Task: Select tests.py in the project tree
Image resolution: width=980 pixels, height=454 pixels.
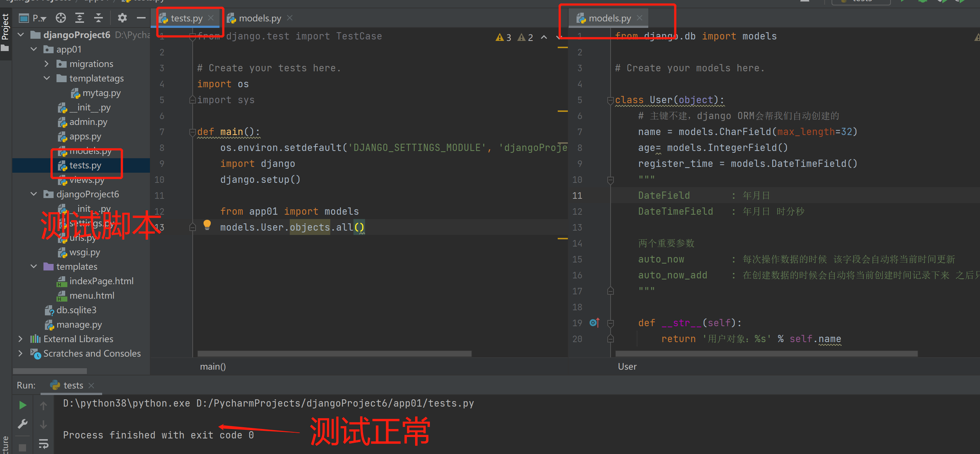Action: click(x=80, y=165)
